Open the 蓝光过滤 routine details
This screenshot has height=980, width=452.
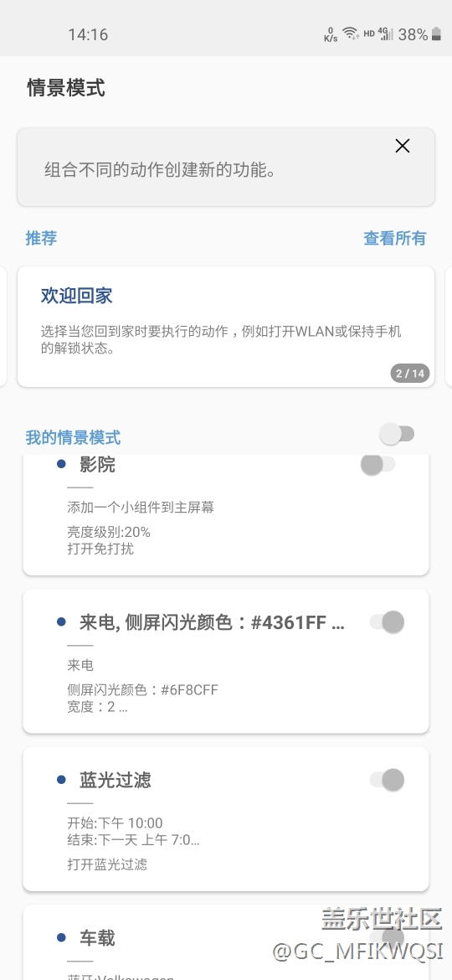click(x=226, y=819)
